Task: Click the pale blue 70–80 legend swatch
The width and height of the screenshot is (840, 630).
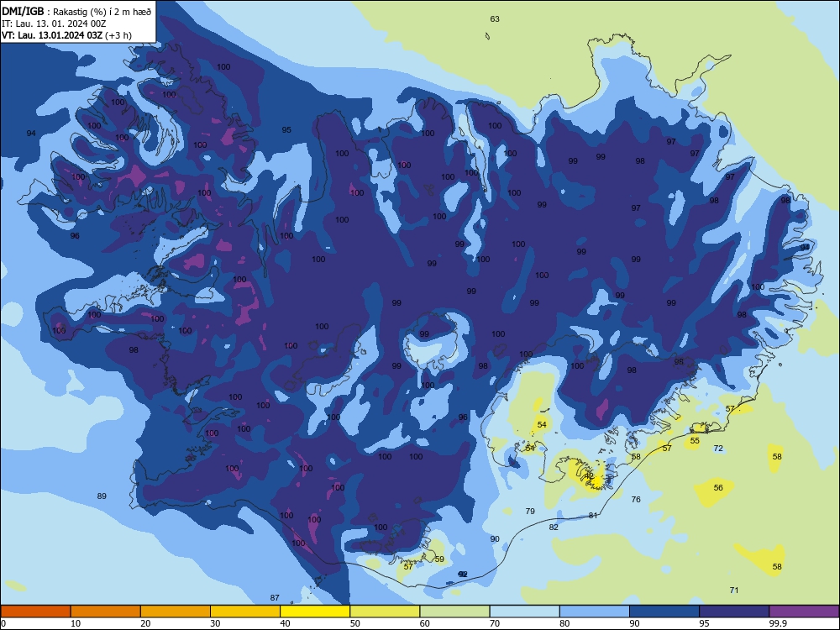Action: 524,612
